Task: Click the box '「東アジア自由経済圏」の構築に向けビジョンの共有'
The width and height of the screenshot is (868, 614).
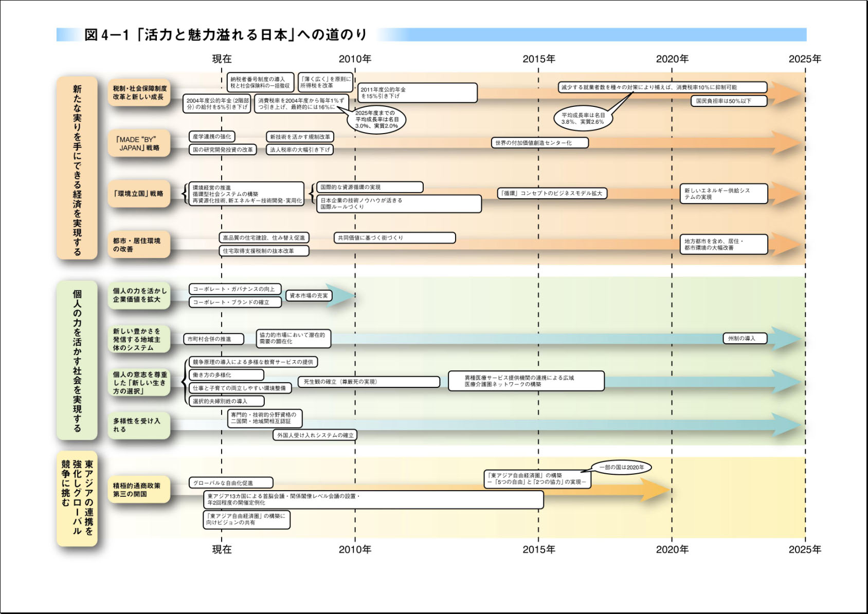Action: click(x=246, y=519)
